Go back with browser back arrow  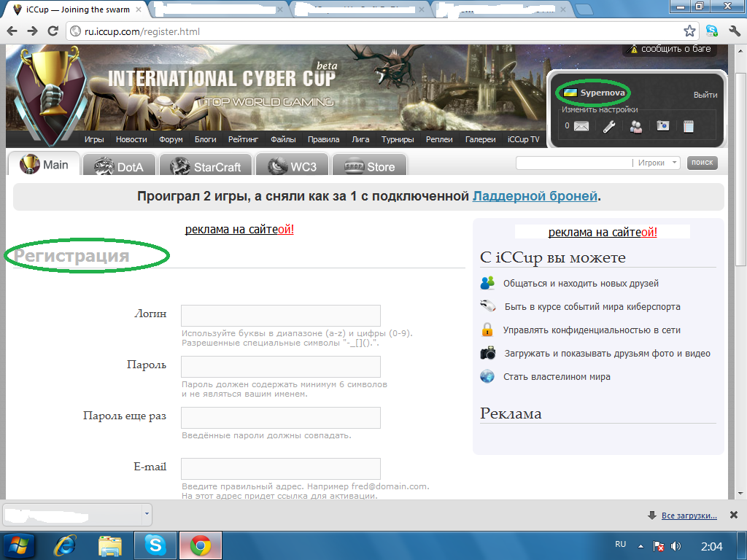pos(12,31)
